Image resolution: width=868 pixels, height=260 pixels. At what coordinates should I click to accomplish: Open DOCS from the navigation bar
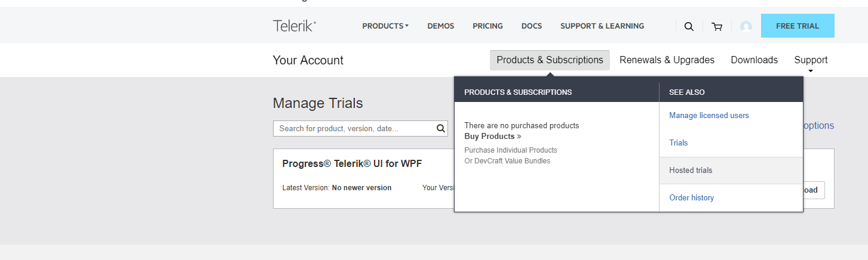click(532, 26)
